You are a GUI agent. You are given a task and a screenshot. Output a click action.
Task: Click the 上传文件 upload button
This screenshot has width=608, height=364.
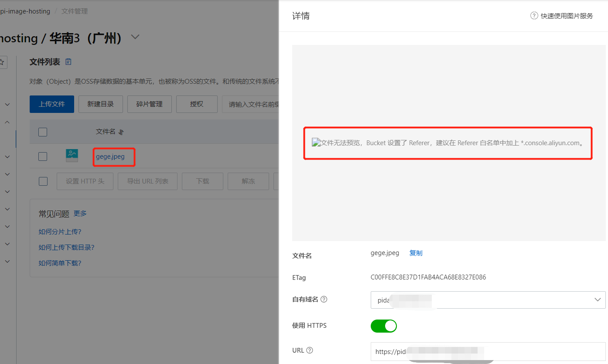pyautogui.click(x=51, y=104)
